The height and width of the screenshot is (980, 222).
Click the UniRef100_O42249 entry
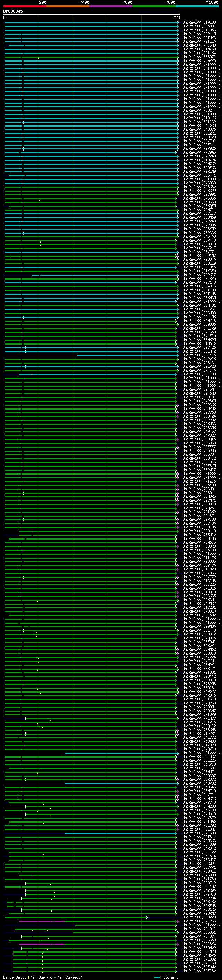199,221
